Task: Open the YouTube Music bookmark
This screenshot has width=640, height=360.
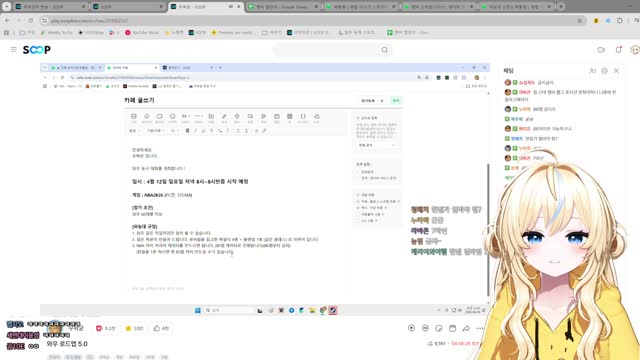Action: click(x=142, y=32)
